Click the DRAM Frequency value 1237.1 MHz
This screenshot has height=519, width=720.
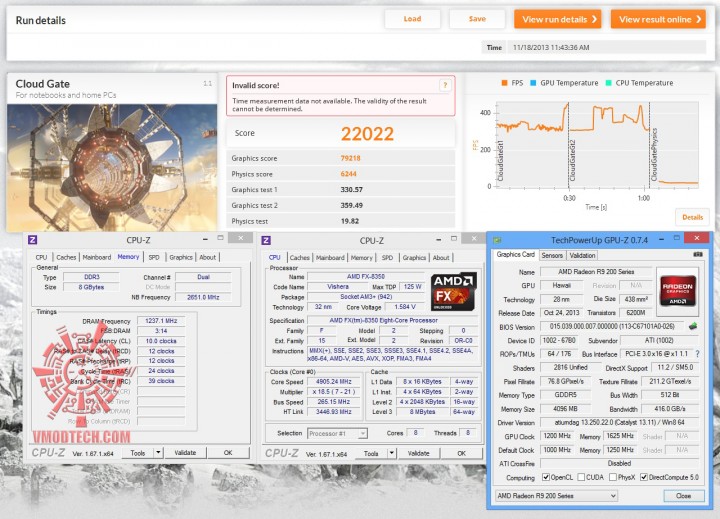pos(161,321)
